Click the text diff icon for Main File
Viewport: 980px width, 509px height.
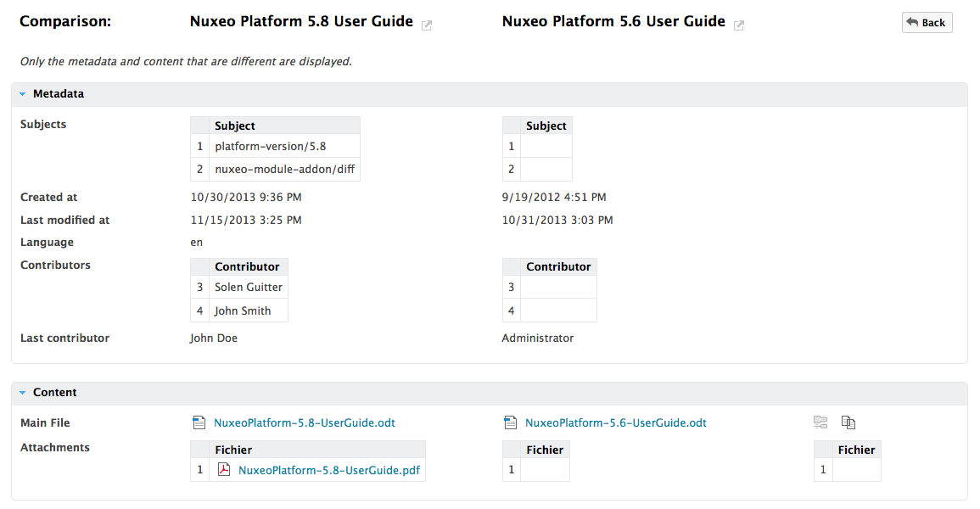pyautogui.click(x=820, y=422)
